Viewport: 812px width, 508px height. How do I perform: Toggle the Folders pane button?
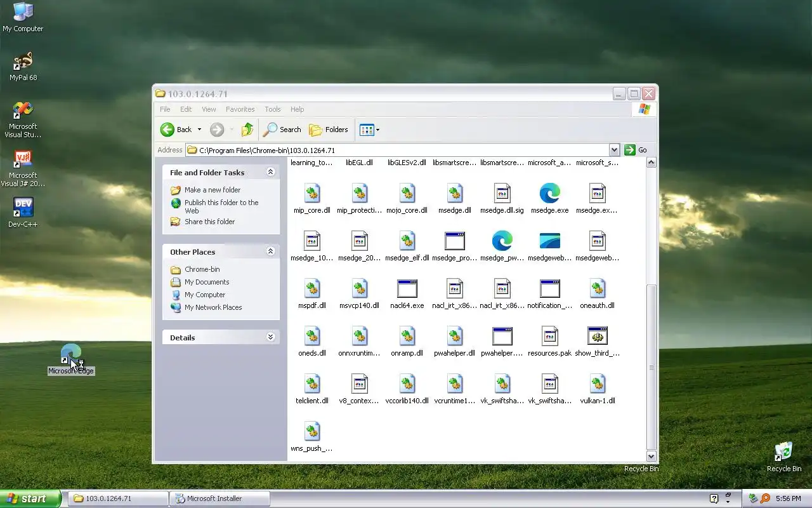pos(329,130)
